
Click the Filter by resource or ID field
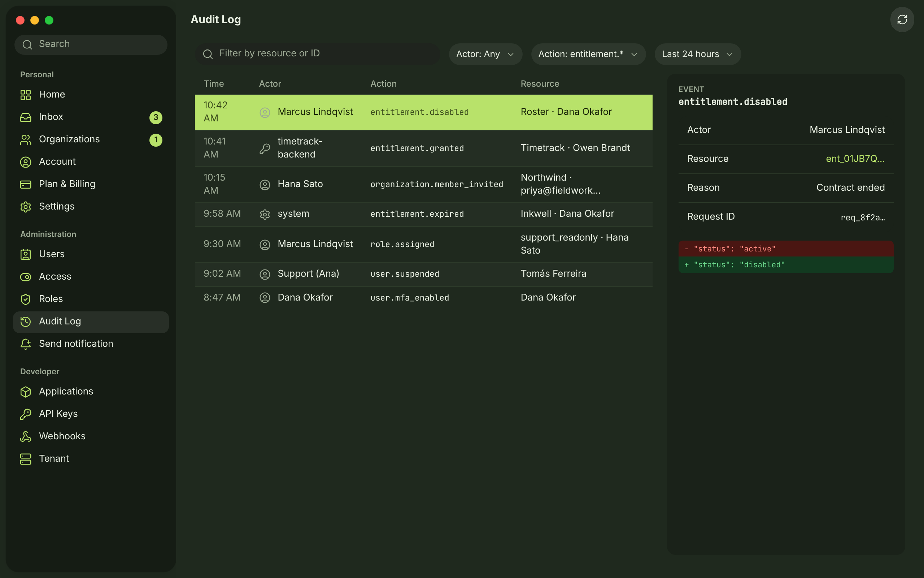pyautogui.click(x=317, y=54)
